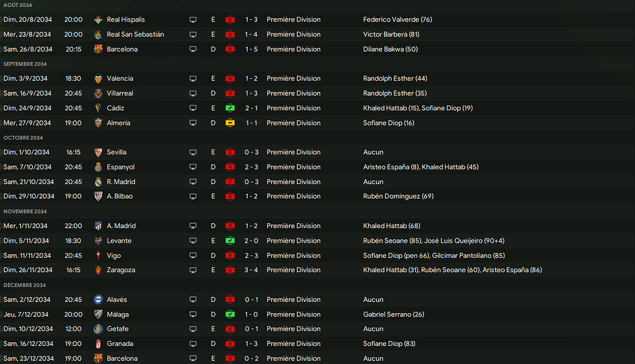Click Première Division on the Granada row
This screenshot has height=364, width=635.
point(293,344)
